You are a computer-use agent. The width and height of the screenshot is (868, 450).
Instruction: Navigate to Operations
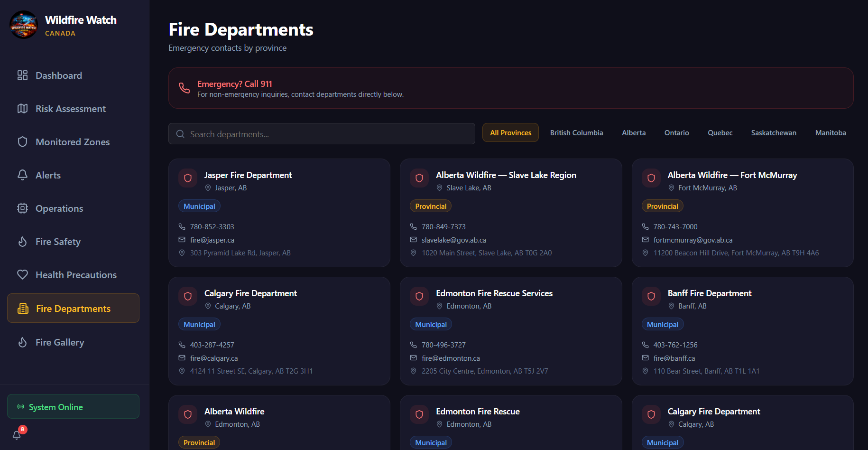click(74, 208)
